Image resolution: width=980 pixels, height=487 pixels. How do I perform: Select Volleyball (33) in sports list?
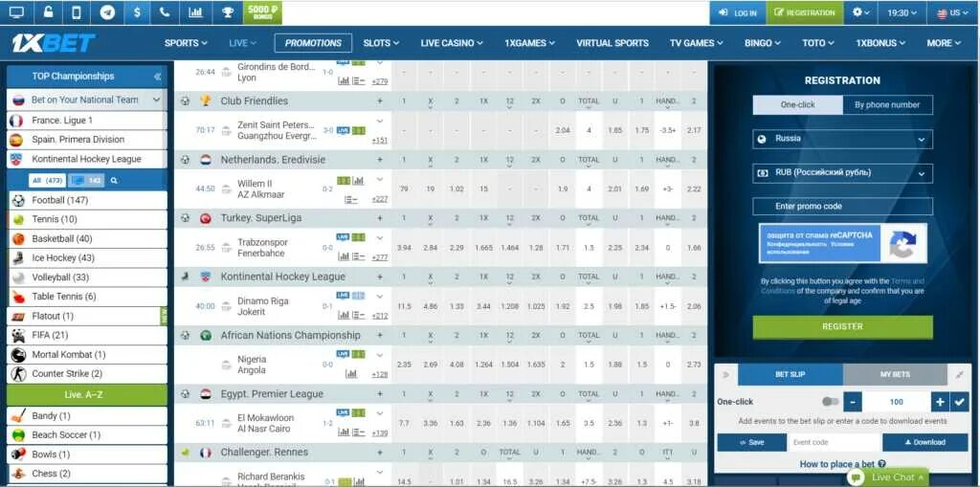[x=87, y=277]
